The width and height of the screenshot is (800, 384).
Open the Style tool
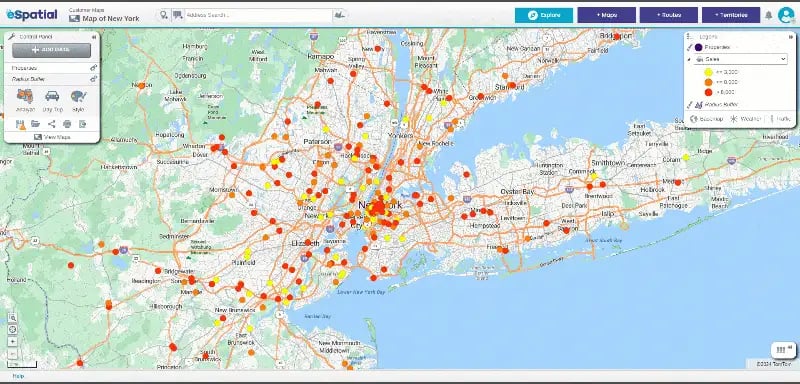[x=78, y=100]
